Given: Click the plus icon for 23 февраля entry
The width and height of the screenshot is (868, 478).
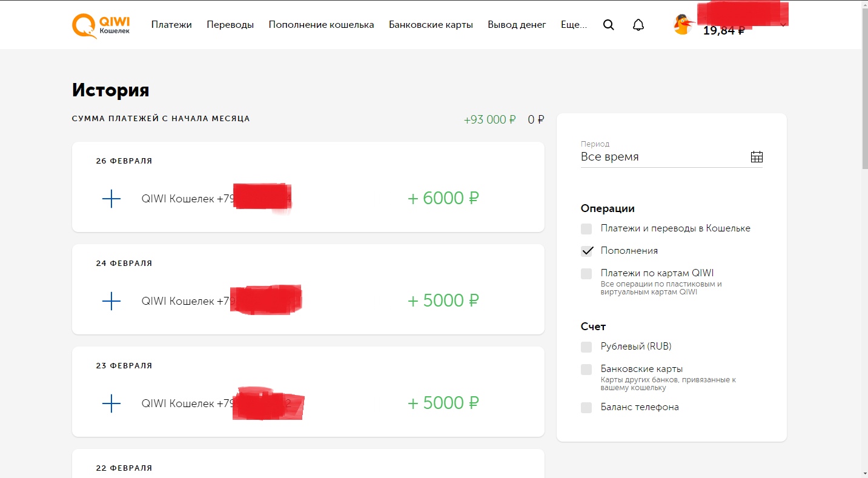Looking at the screenshot, I should 111,403.
